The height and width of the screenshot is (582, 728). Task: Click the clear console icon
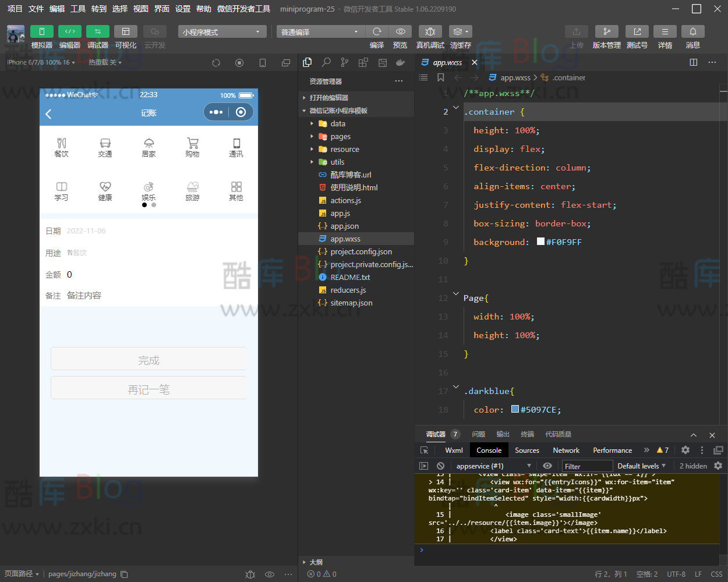click(440, 466)
